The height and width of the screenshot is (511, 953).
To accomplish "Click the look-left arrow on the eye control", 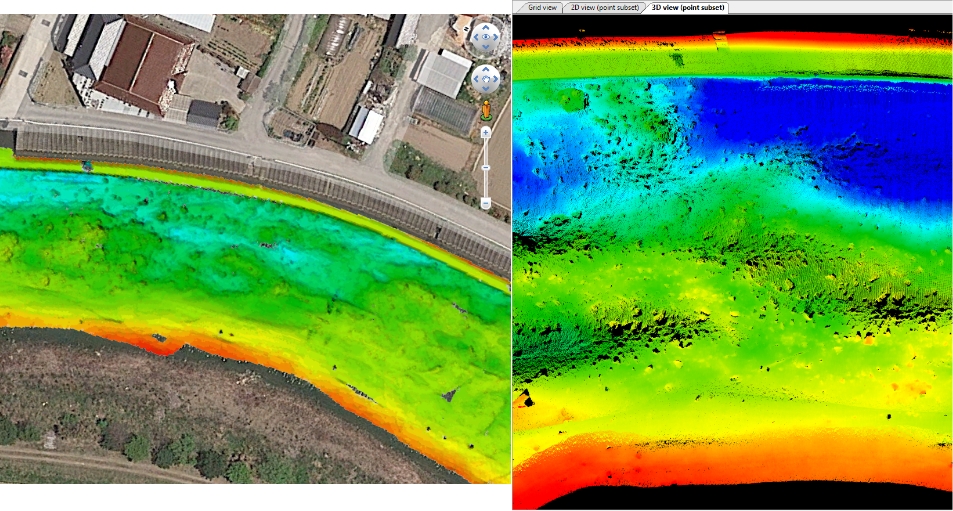I will pyautogui.click(x=476, y=37).
